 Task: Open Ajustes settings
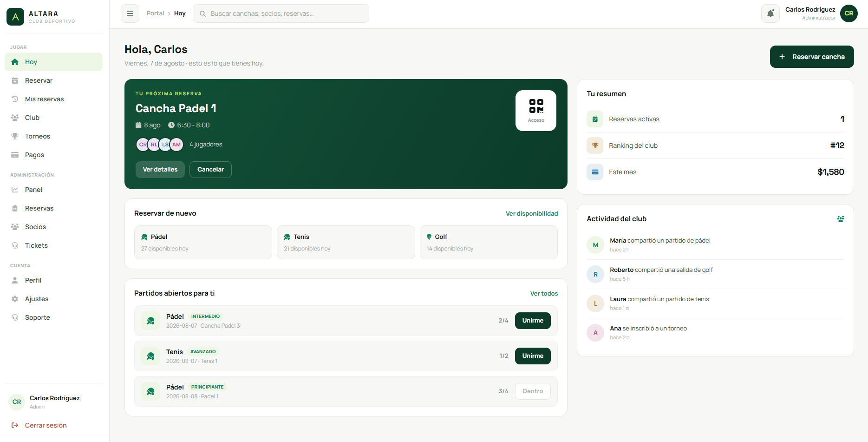53,299
